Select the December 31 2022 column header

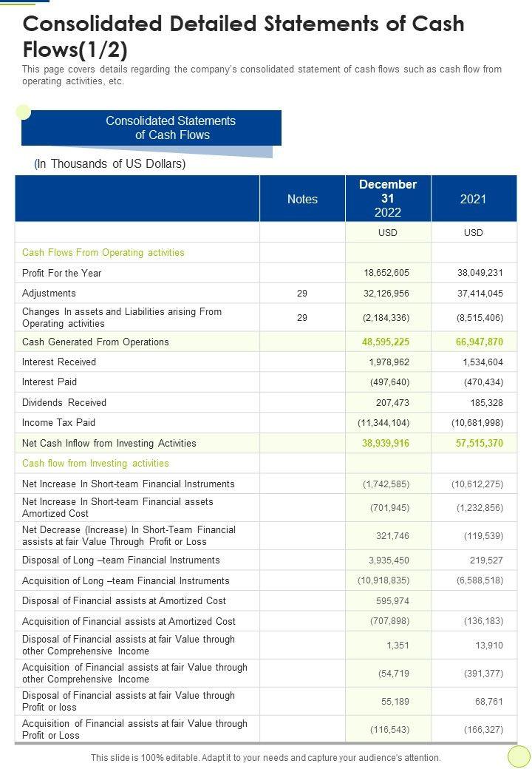click(x=388, y=198)
